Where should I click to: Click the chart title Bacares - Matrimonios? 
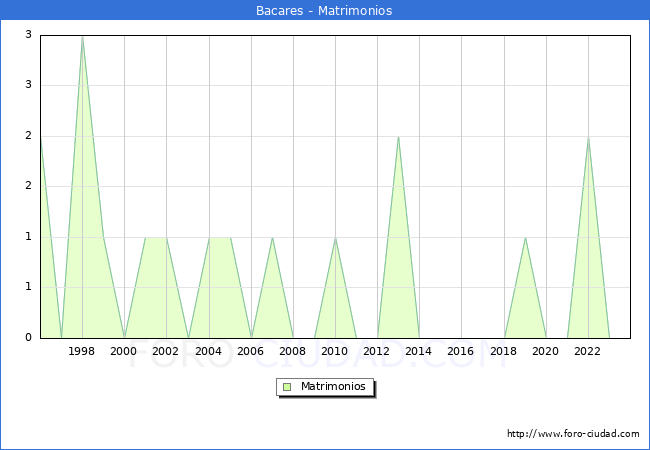click(x=324, y=10)
